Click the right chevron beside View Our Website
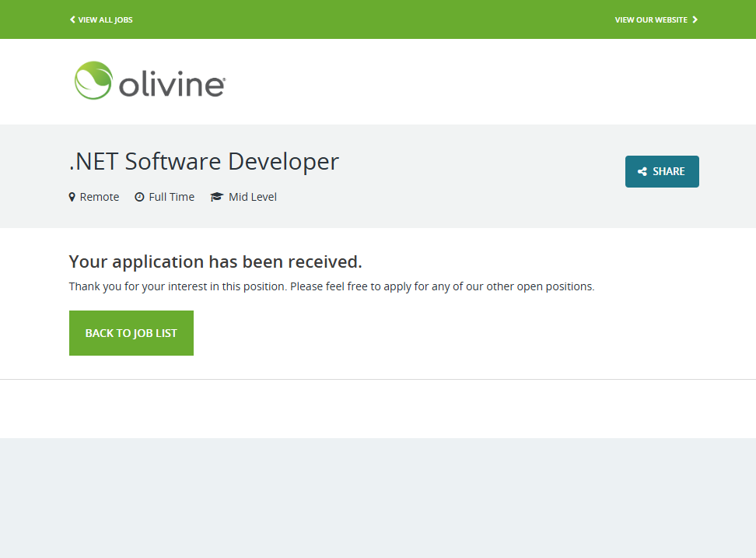Viewport: 756px width, 558px height. click(x=695, y=19)
